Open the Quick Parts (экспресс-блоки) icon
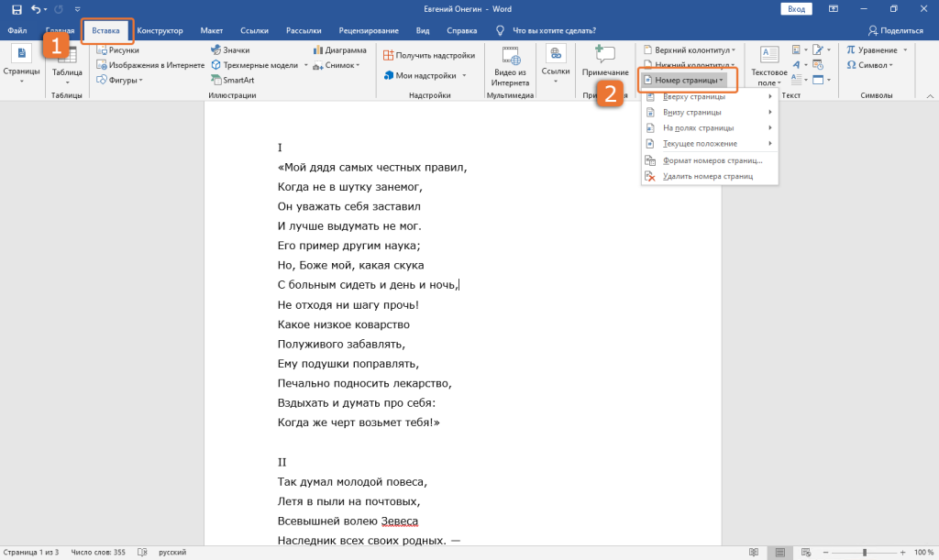This screenshot has width=939, height=560. pyautogui.click(x=797, y=50)
